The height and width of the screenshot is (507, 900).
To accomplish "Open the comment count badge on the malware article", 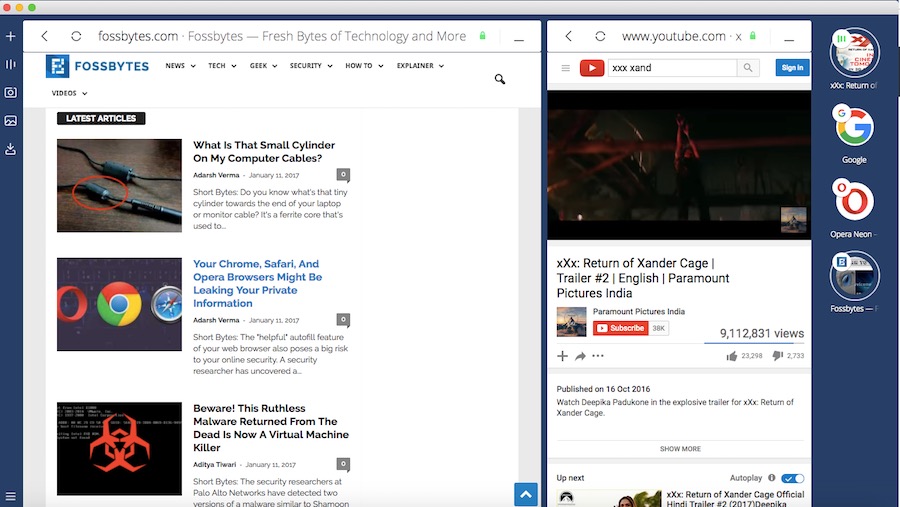I will 343,464.
